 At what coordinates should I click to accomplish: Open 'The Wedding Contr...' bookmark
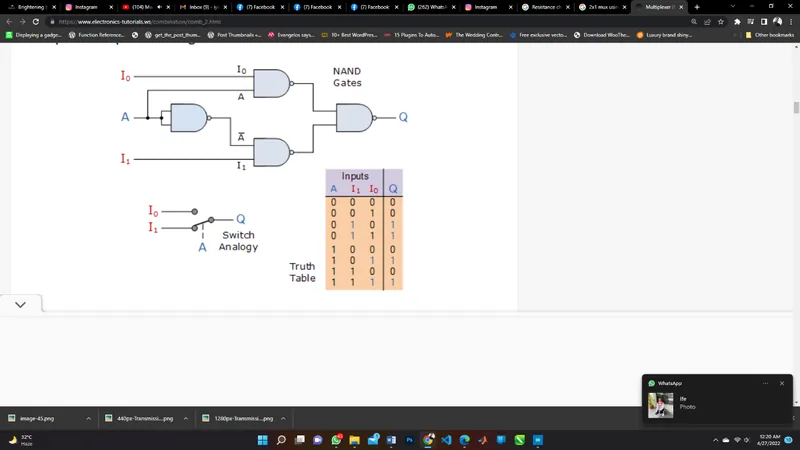474,35
